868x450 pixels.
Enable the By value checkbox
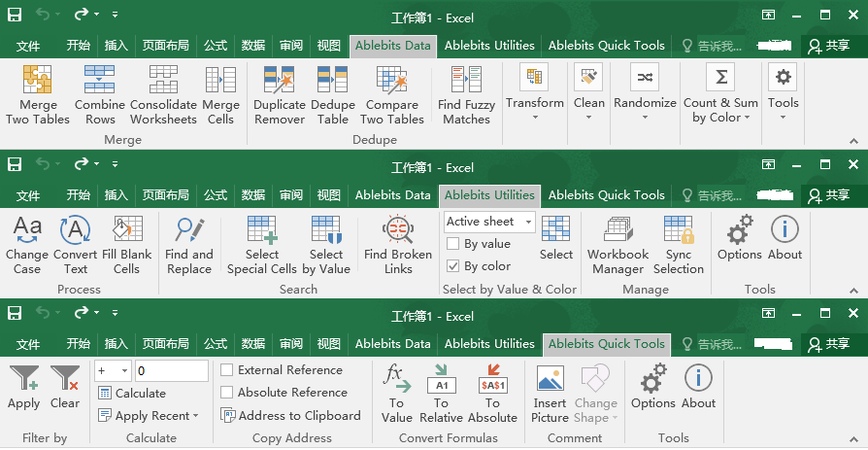(x=452, y=245)
